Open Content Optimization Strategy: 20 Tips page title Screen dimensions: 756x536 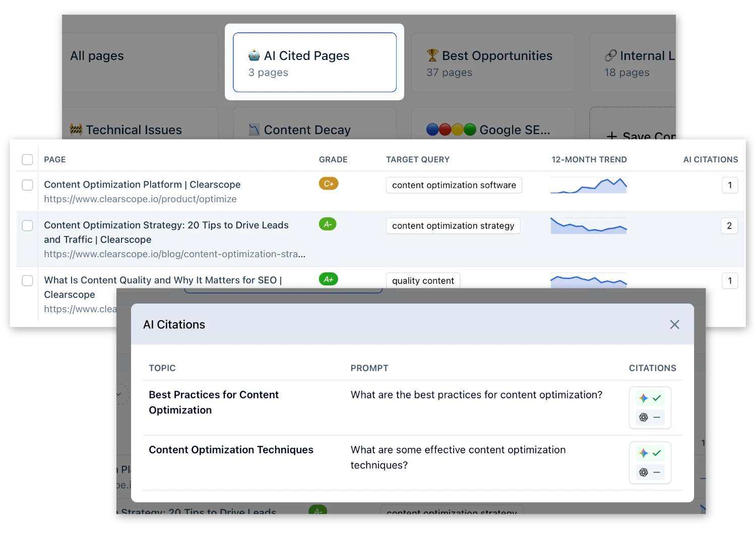[166, 232]
